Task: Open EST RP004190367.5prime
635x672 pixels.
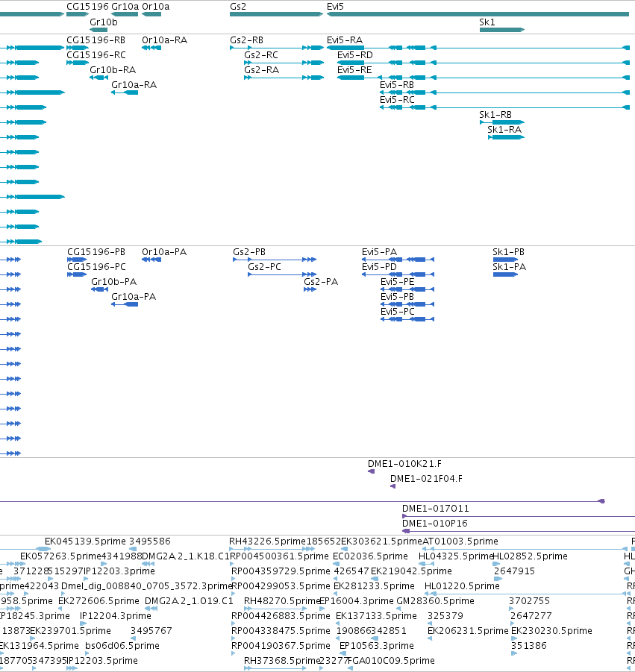Action: [281, 646]
